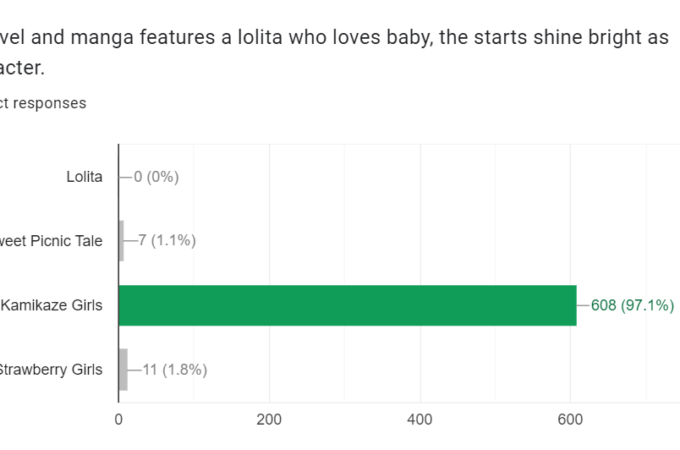Click the 0 tick on the axis
Viewport: 680px width, 450px height.
click(119, 420)
